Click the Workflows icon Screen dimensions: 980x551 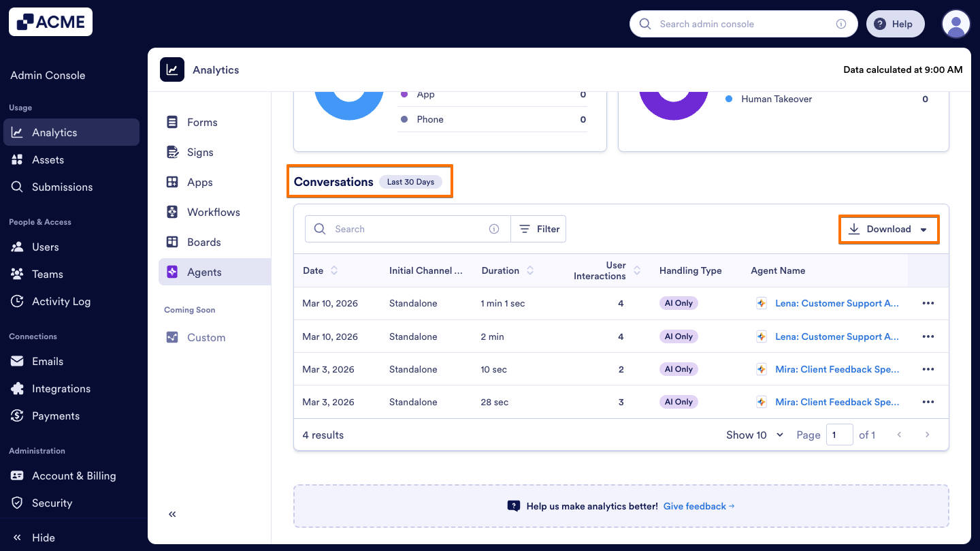pyautogui.click(x=172, y=212)
